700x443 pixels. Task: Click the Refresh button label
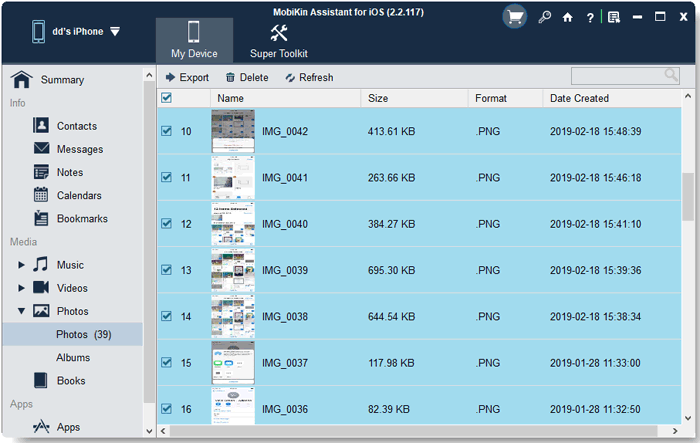316,78
